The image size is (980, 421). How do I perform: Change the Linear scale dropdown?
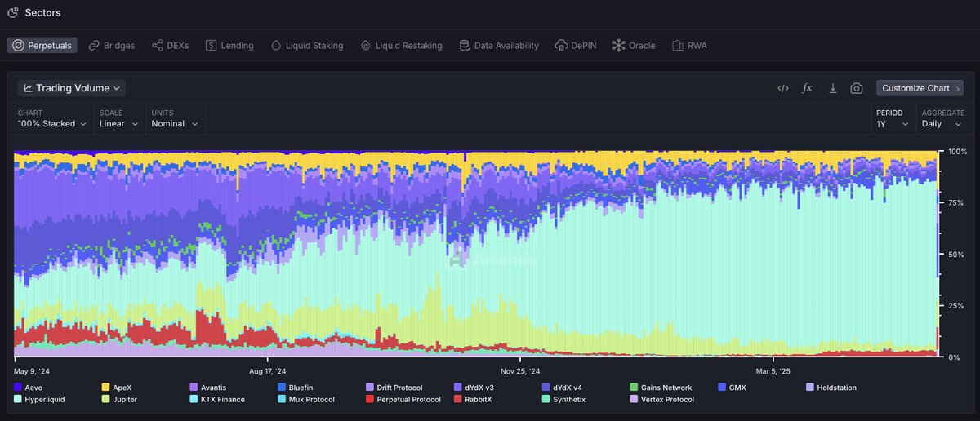(x=118, y=124)
